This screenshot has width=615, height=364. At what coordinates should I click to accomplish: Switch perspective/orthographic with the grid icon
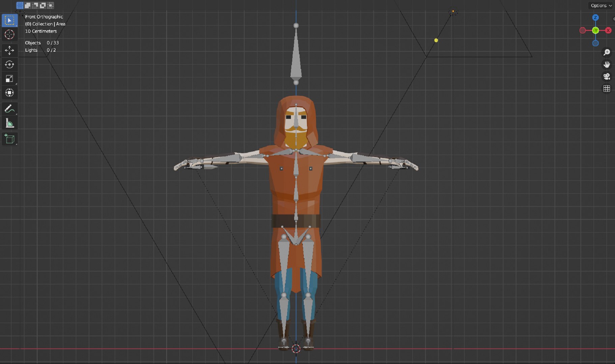(x=607, y=89)
